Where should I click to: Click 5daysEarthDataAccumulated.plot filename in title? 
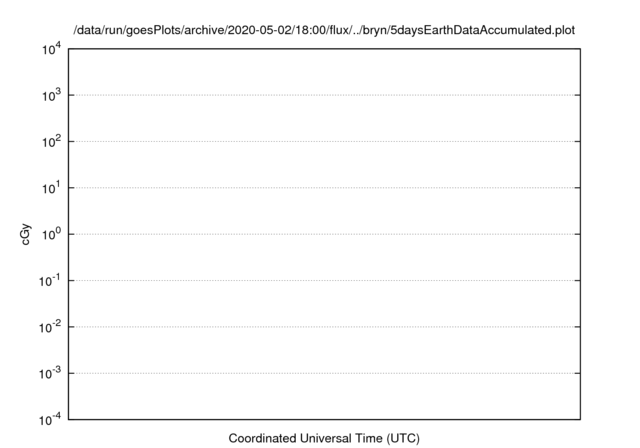(482, 30)
